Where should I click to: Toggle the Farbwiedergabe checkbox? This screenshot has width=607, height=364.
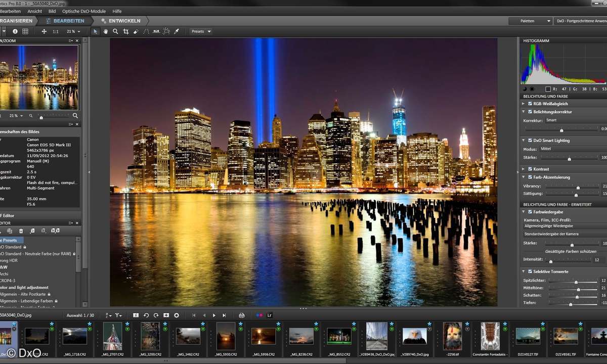click(530, 212)
